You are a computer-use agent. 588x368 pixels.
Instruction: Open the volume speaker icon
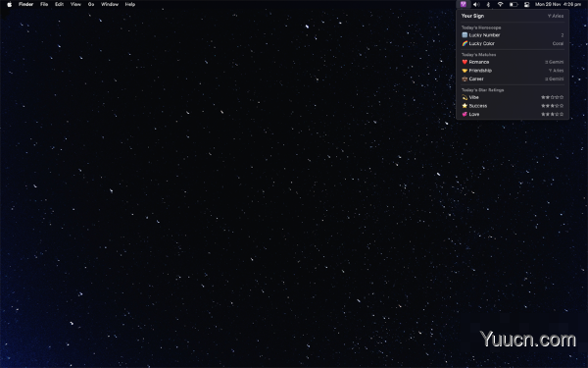(x=476, y=5)
